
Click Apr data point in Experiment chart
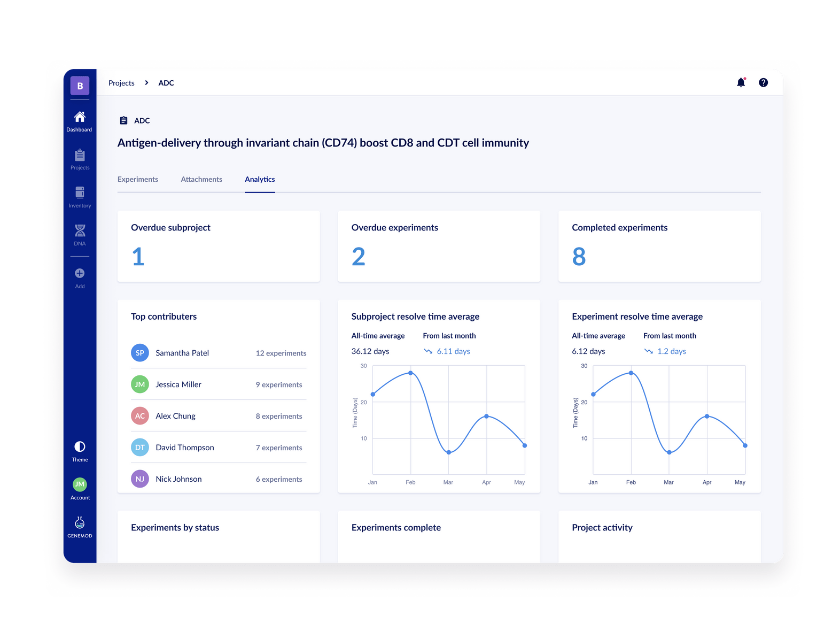tap(707, 416)
